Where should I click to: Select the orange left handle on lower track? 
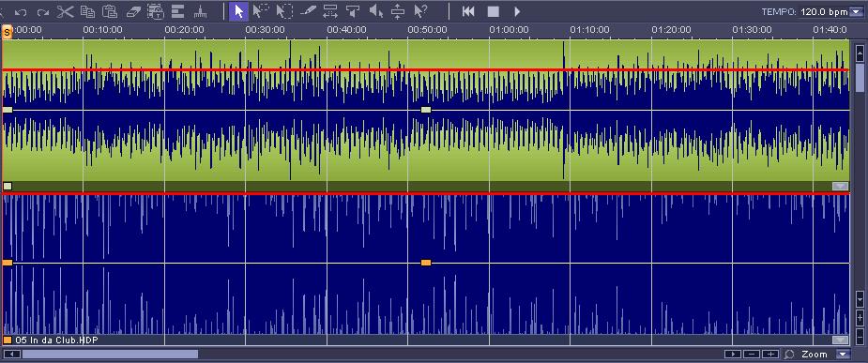(x=8, y=263)
